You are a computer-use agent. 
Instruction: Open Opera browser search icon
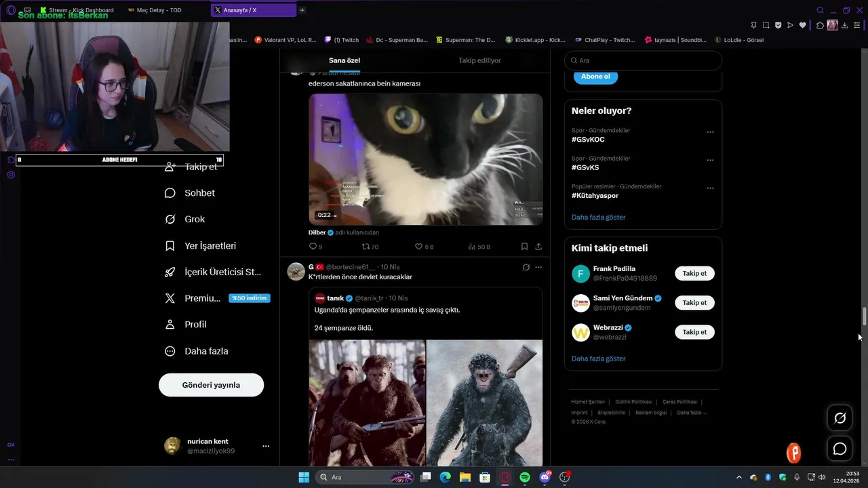821,10
